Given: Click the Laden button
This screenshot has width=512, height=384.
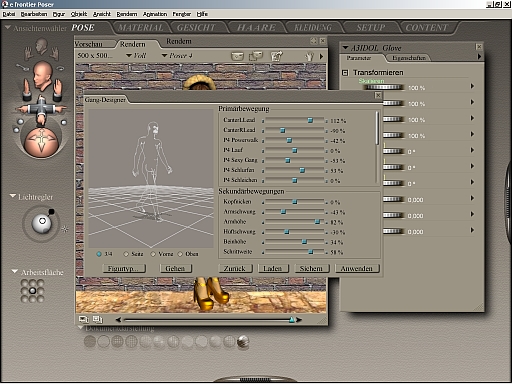Looking at the screenshot, I should tap(273, 268).
